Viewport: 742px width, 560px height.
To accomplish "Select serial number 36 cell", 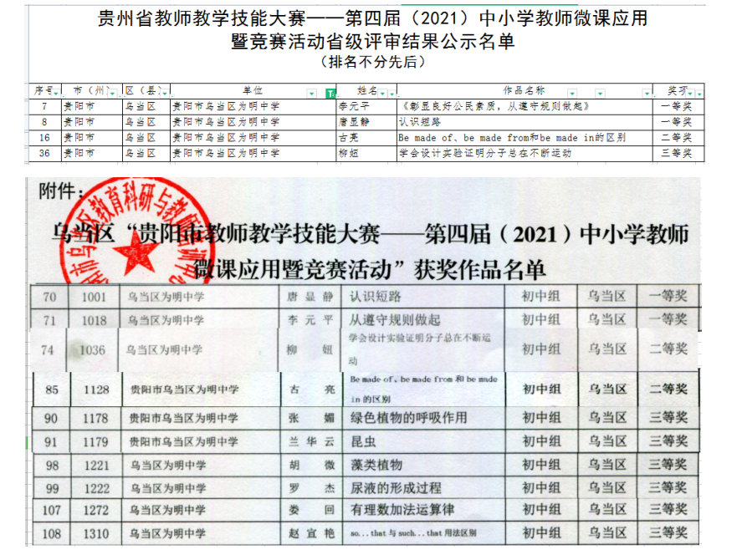I will 44,153.
